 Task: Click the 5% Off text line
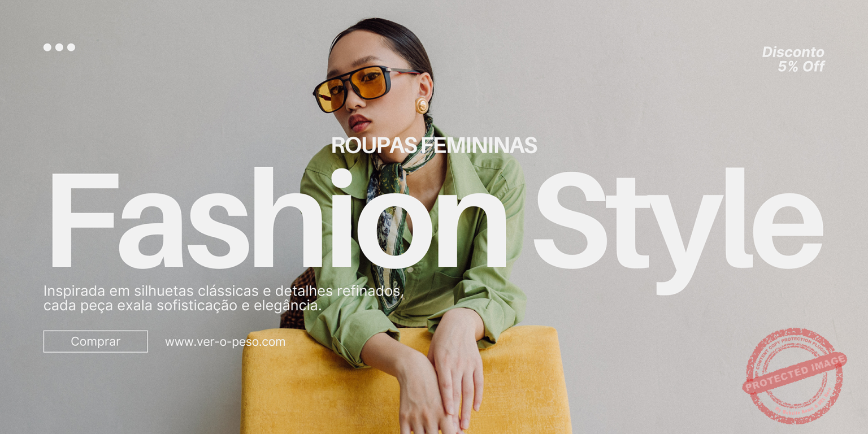(x=801, y=67)
